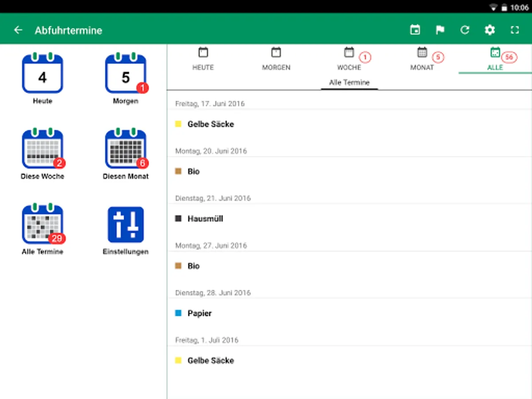Screen dimensions: 532x399
Task: Select the ALLE tab
Action: coord(495,59)
